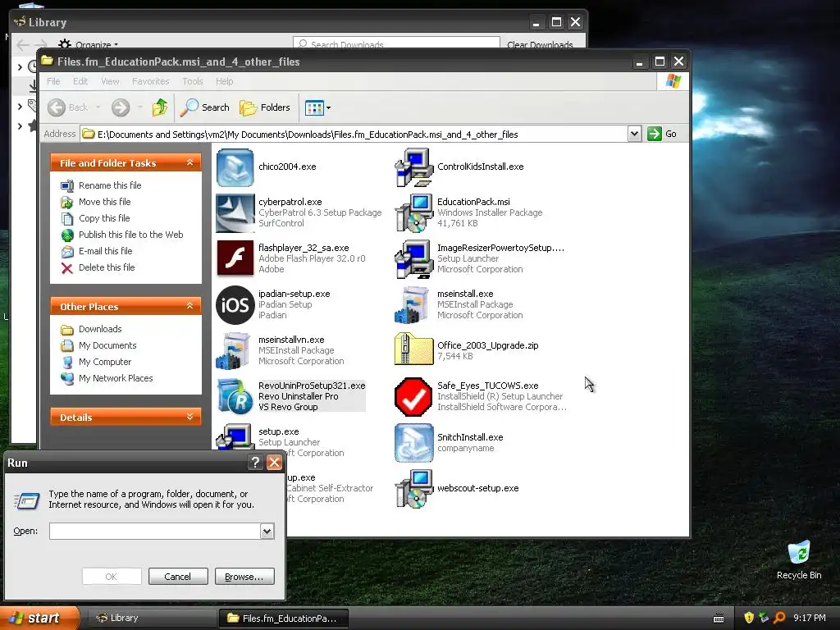Switch to Library taskbar button
The width and height of the screenshot is (840, 630).
[151, 618]
